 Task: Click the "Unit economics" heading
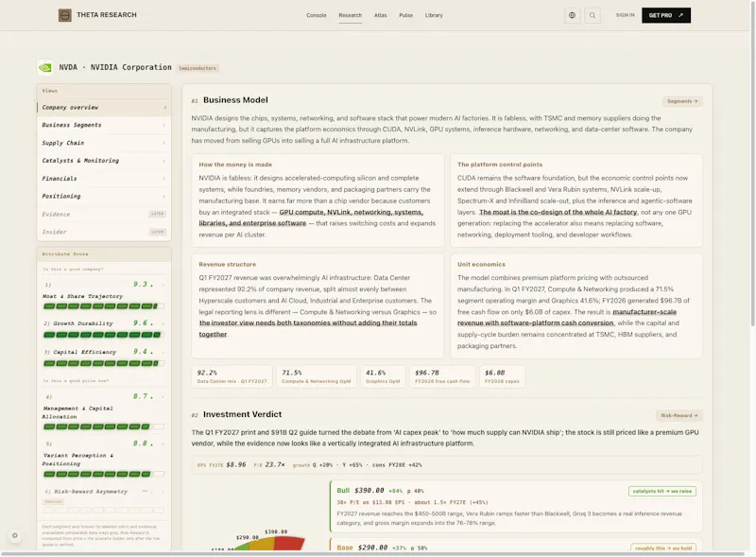point(481,265)
